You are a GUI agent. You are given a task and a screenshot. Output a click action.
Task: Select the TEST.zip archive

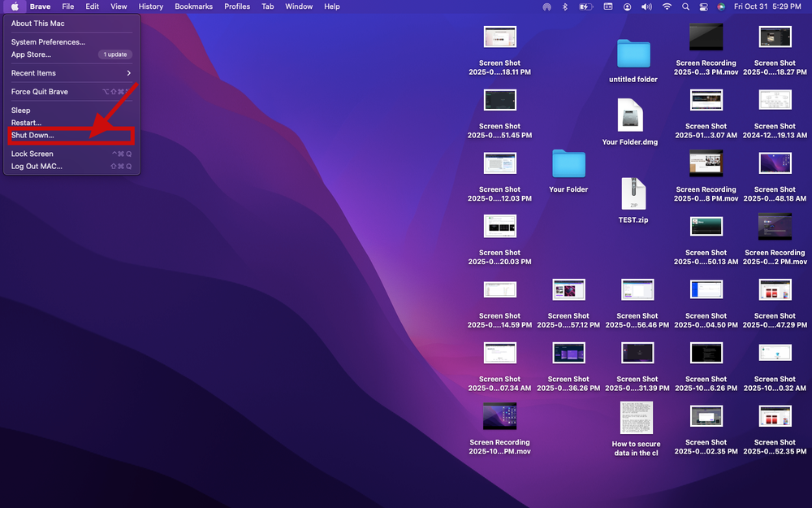point(633,193)
